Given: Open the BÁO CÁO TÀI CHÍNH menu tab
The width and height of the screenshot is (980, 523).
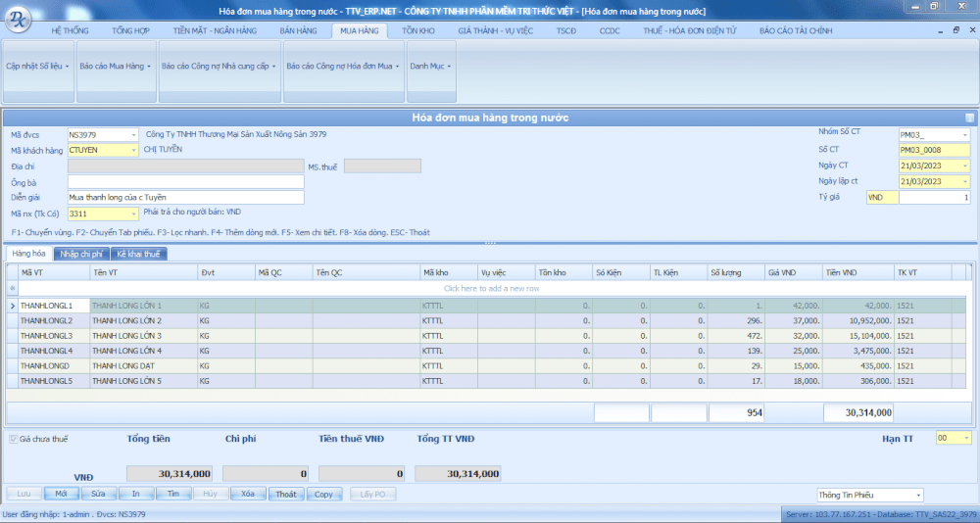Looking at the screenshot, I should 796,30.
